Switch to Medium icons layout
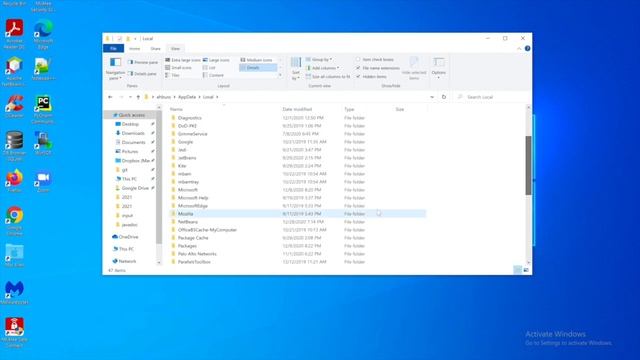This screenshot has width=640, height=360. pos(256,60)
